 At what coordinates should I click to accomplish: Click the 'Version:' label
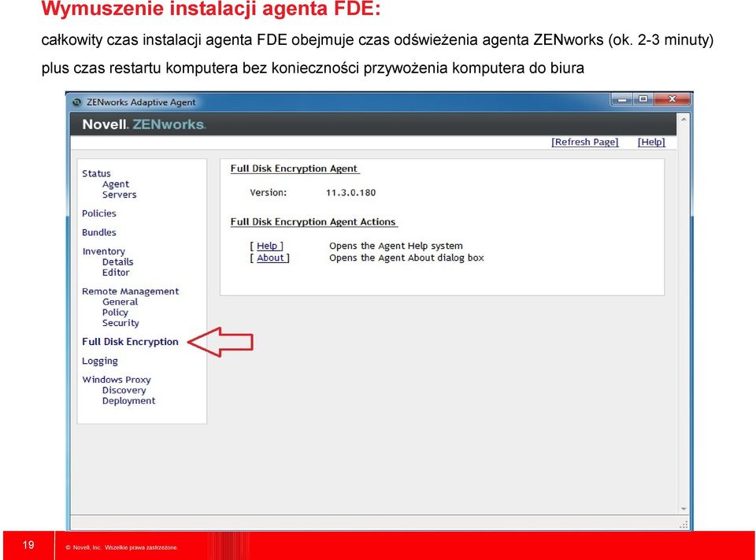click(x=268, y=193)
